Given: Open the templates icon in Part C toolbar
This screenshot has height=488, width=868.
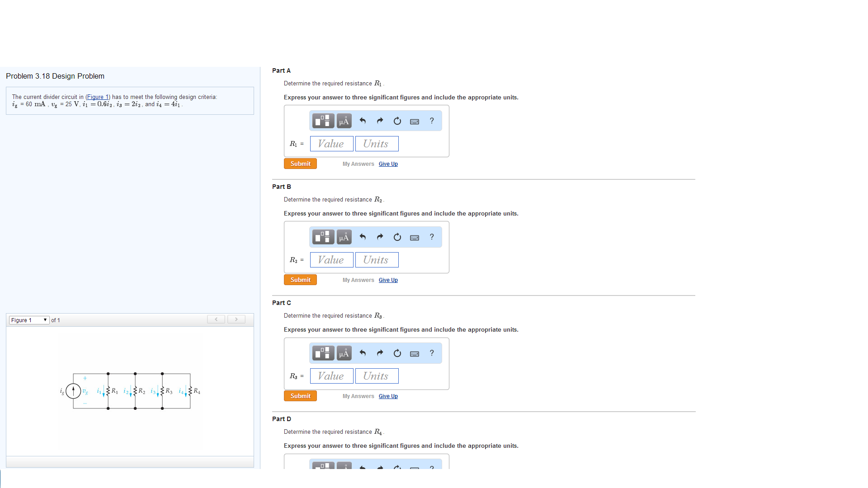Looking at the screenshot, I should [x=323, y=353].
